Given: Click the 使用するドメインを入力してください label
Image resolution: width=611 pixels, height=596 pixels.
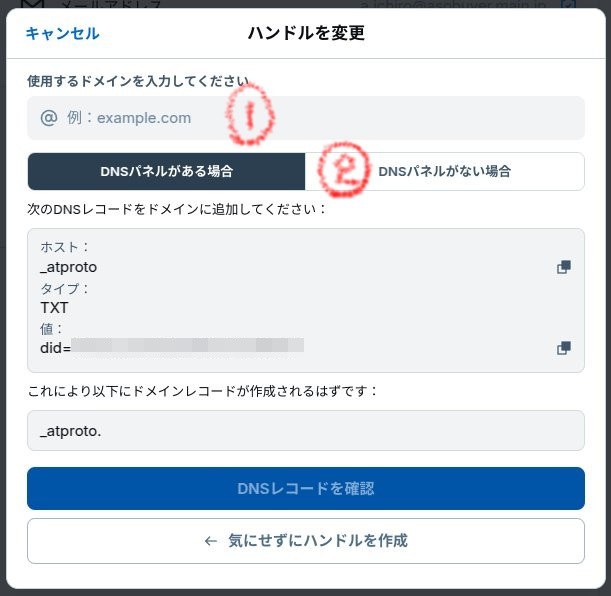Looking at the screenshot, I should (138, 81).
